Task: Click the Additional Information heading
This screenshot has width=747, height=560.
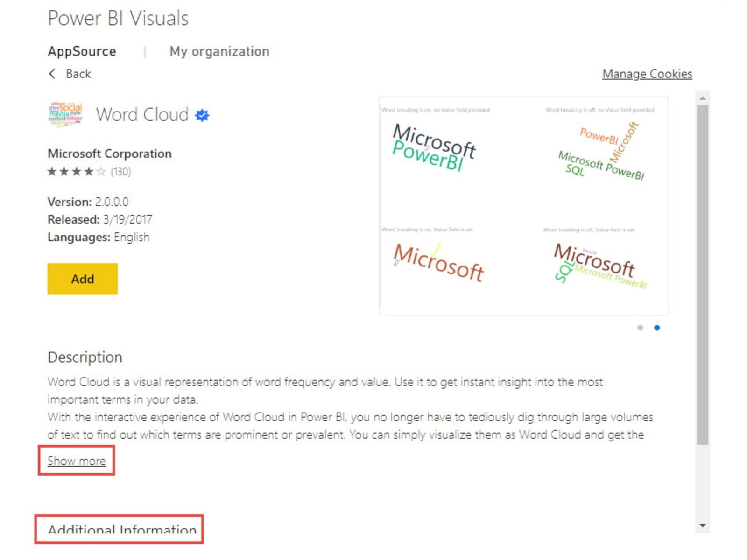Action: coord(122,530)
